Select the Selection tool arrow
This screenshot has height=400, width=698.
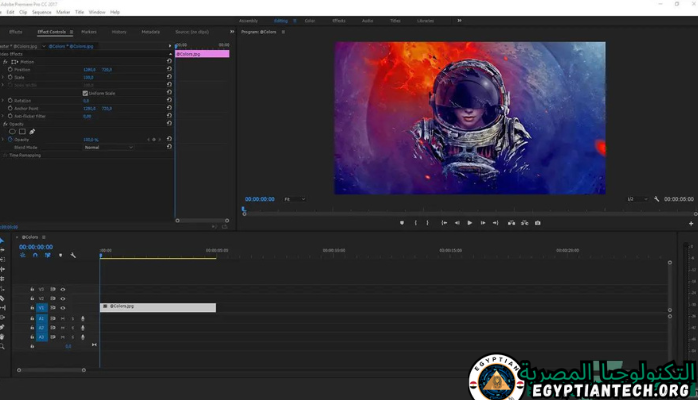2,241
